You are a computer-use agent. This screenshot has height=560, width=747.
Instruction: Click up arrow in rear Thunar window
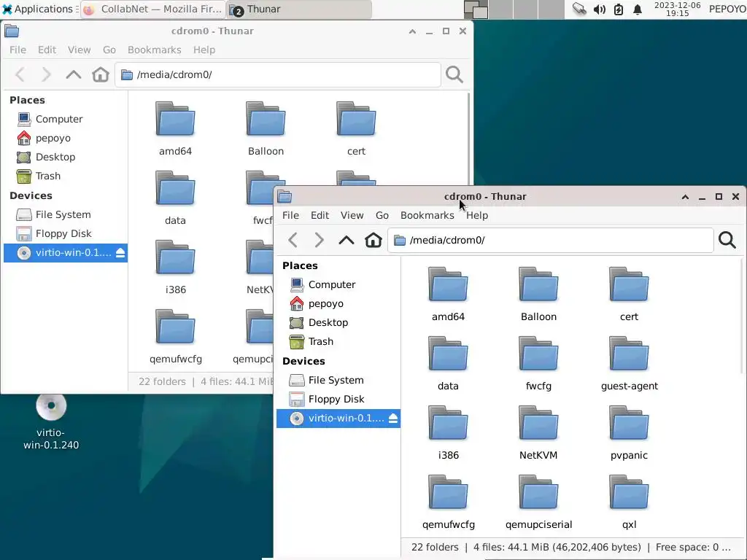[x=74, y=74]
